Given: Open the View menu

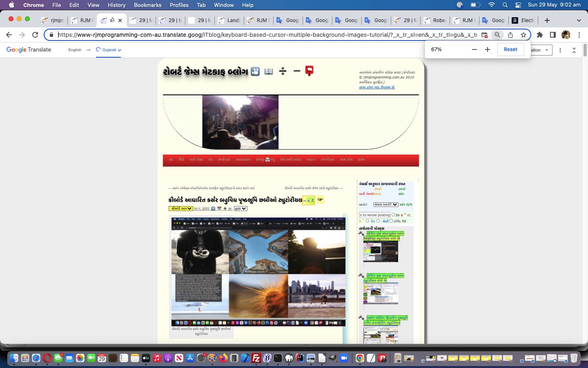Looking at the screenshot, I should click(x=93, y=5).
